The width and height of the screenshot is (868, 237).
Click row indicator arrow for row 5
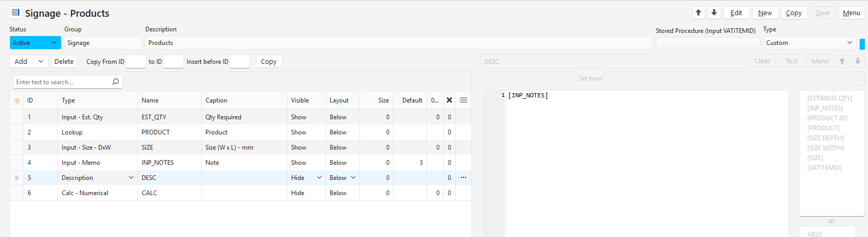coord(17,178)
